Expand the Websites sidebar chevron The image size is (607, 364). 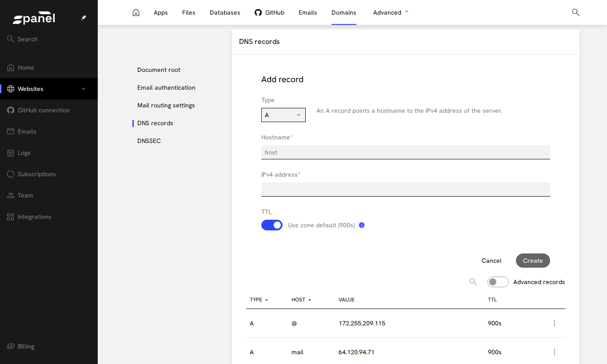(x=84, y=89)
